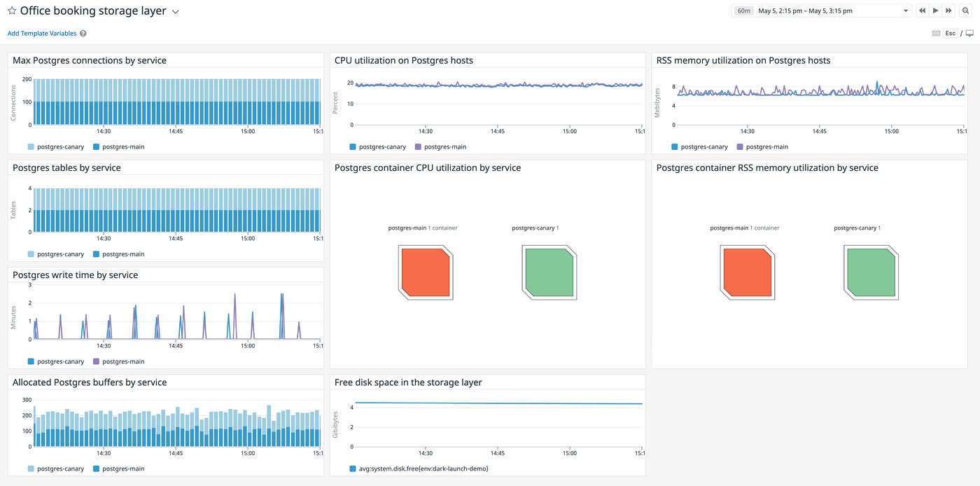Screen dimensions: 980x486
Task: Click the keyboard shortcuts icon
Action: point(936,34)
